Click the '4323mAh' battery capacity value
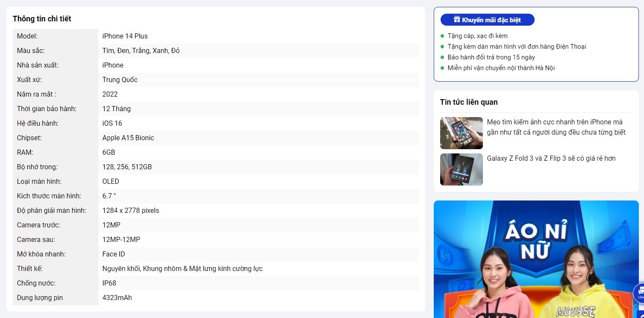The height and width of the screenshot is (318, 644). pos(117,298)
